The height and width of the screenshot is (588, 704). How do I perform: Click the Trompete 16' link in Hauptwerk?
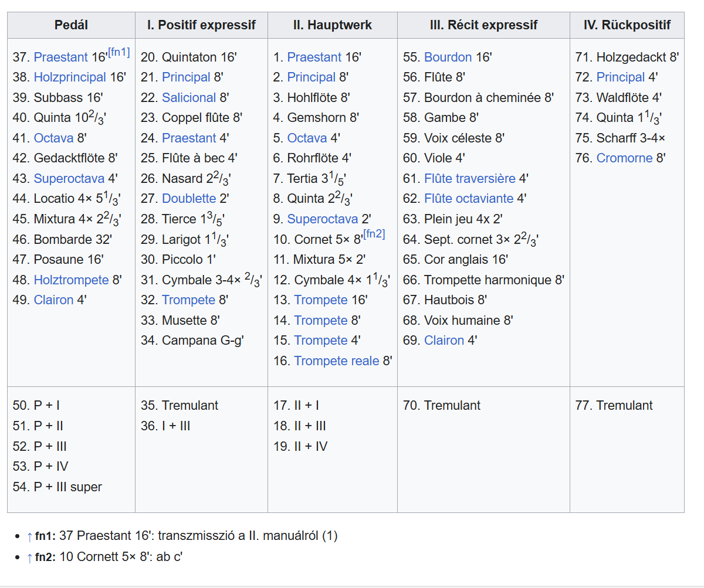[x=321, y=300]
